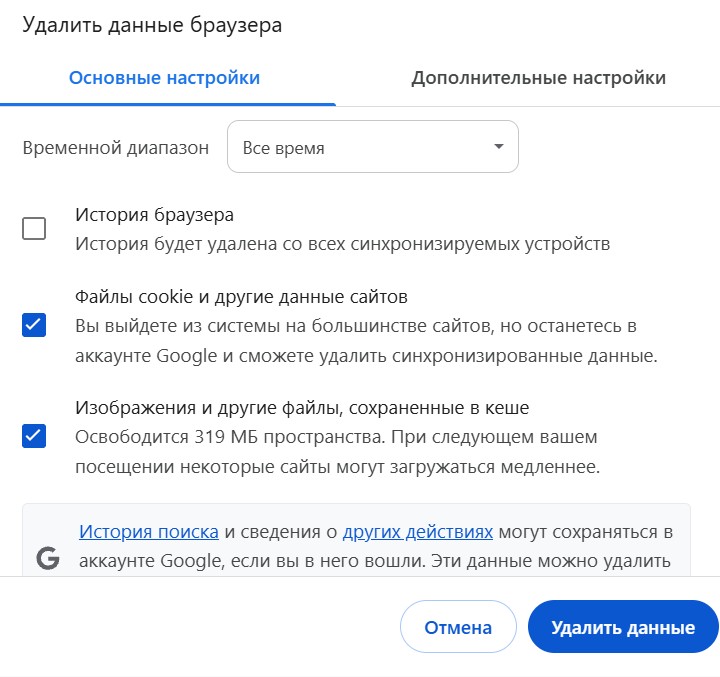Image resolution: width=720 pixels, height=677 pixels.
Task: Uncheck the cookie files checkbox
Action: (x=34, y=325)
